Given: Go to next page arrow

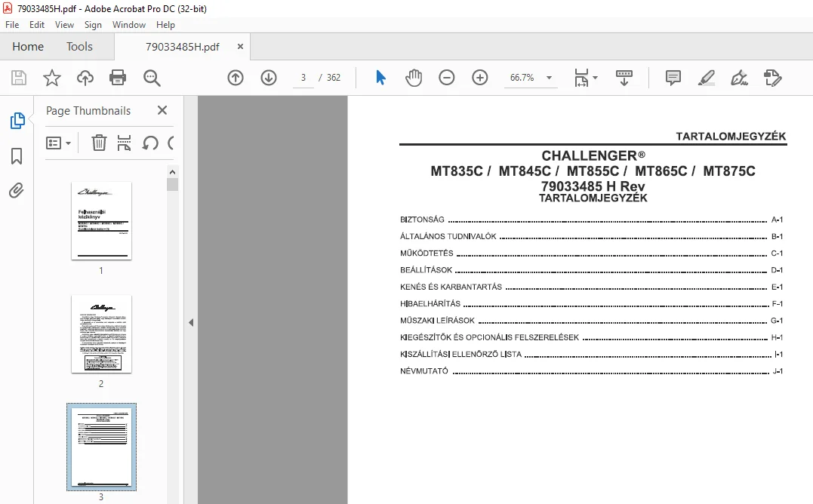Looking at the screenshot, I should point(269,78).
